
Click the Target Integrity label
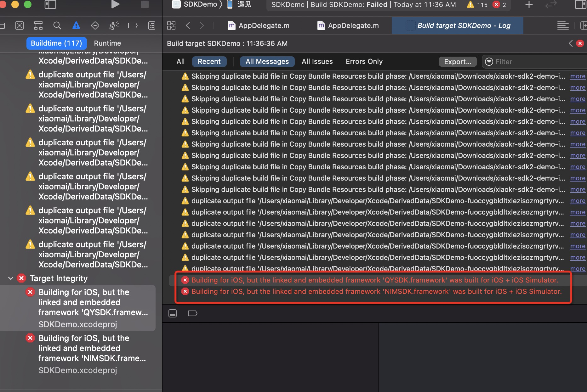point(59,278)
